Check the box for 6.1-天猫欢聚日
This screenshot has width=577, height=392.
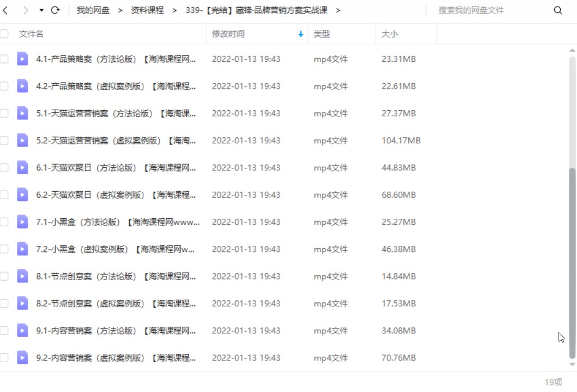click(x=4, y=168)
